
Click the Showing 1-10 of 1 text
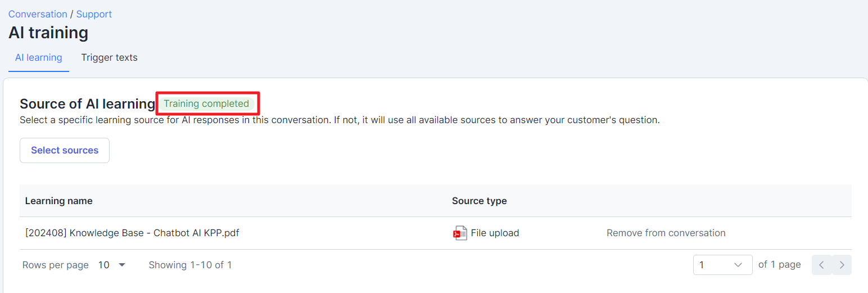coord(190,265)
